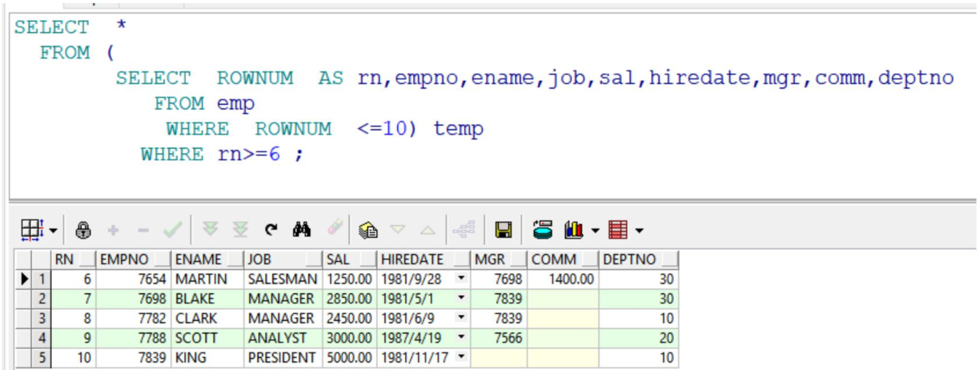Click the minus delete record icon
Screen dimensions: 980x370
(143, 231)
